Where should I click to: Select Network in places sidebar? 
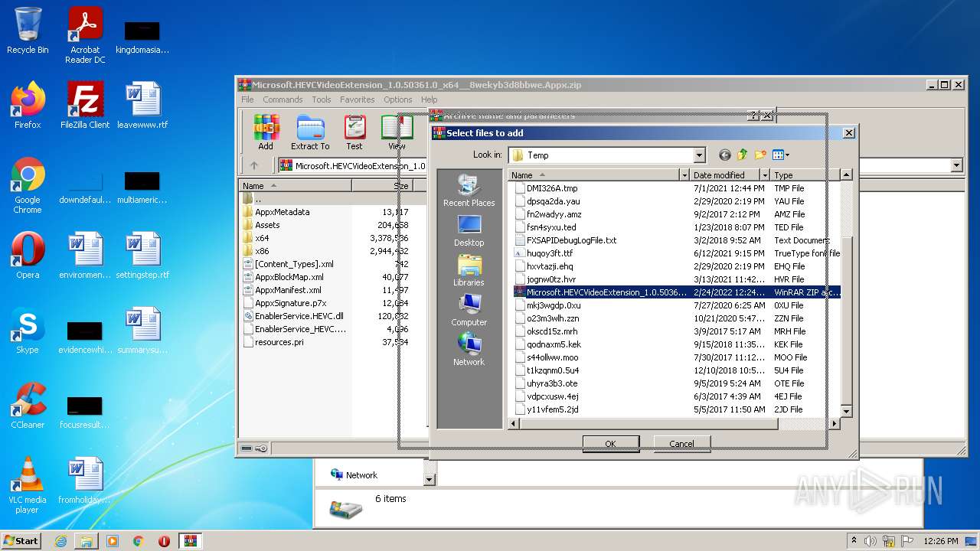pos(469,350)
